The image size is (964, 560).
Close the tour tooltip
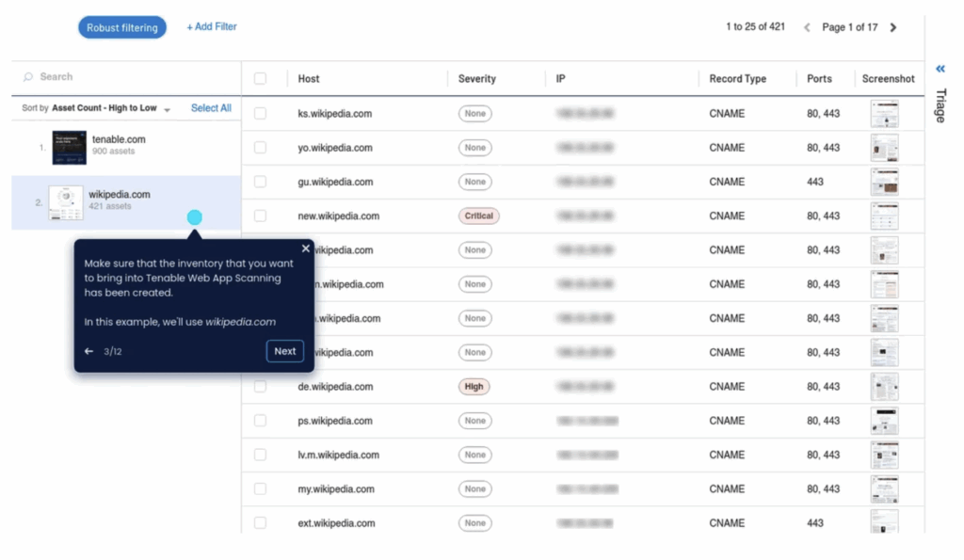tap(306, 249)
